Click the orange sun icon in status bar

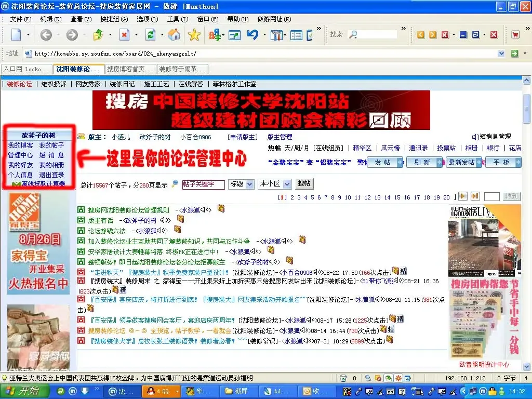[x=398, y=378]
